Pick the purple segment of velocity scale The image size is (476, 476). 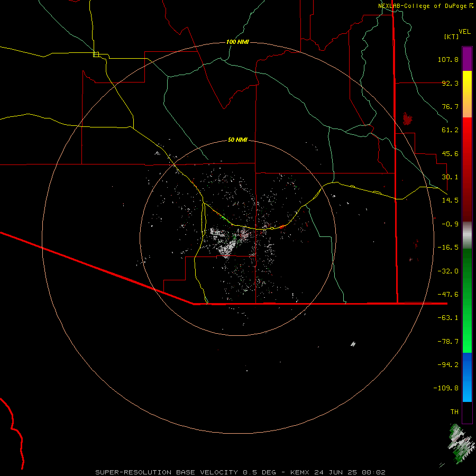(467, 59)
